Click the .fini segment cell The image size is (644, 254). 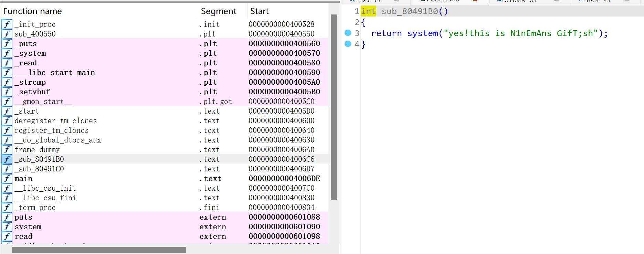pos(209,208)
